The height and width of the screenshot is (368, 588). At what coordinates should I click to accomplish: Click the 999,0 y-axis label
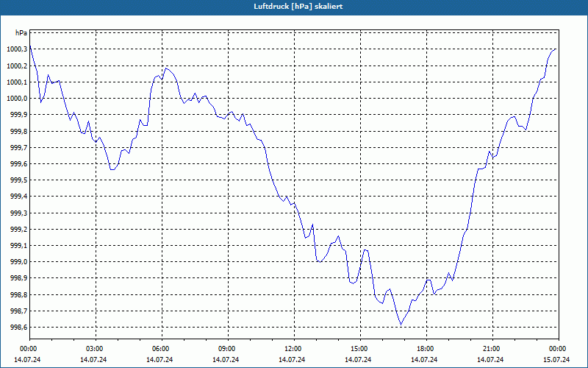(18, 262)
